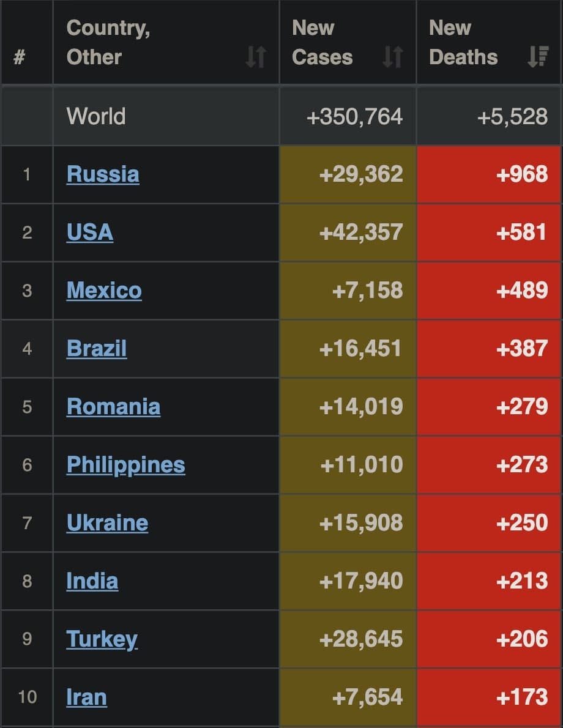563x728 pixels.
Task: Click New Cases sort arrows icon
Action: pos(392,57)
